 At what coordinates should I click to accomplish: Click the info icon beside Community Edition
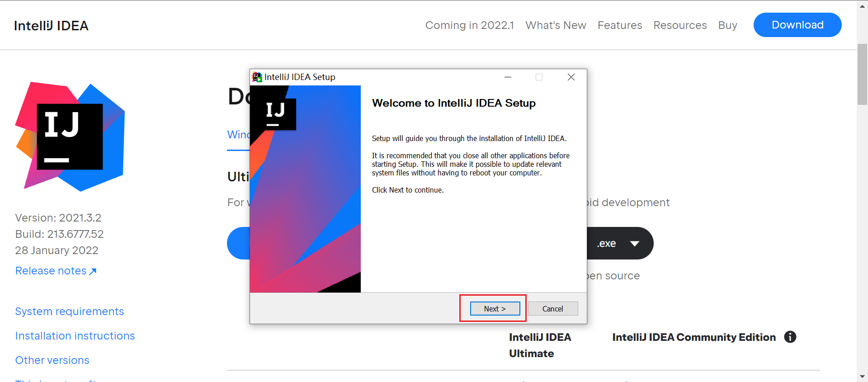coord(790,337)
